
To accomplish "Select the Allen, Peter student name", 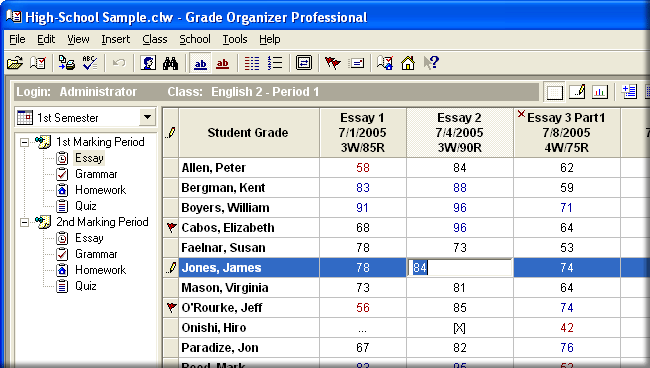I will pos(213,168).
